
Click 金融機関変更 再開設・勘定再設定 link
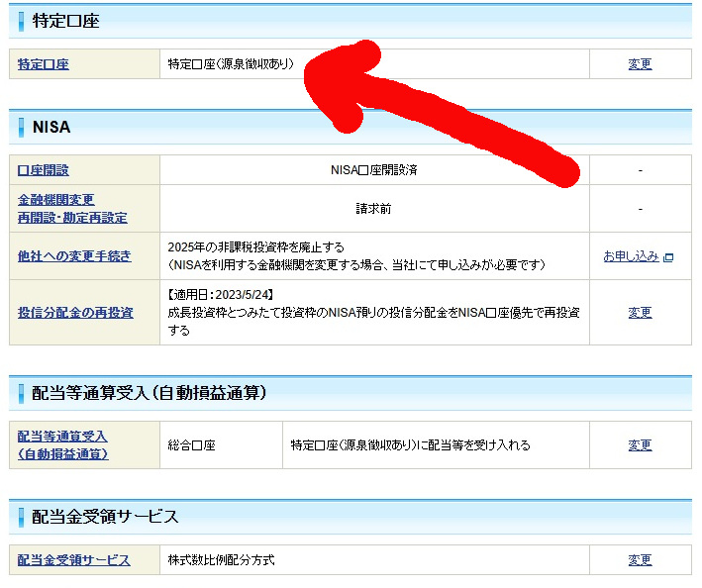(72, 209)
